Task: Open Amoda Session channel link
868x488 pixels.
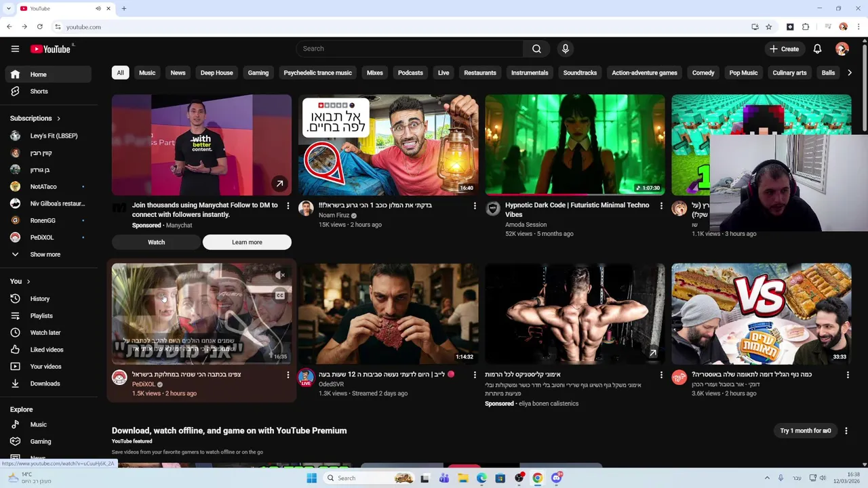Action: (526, 224)
